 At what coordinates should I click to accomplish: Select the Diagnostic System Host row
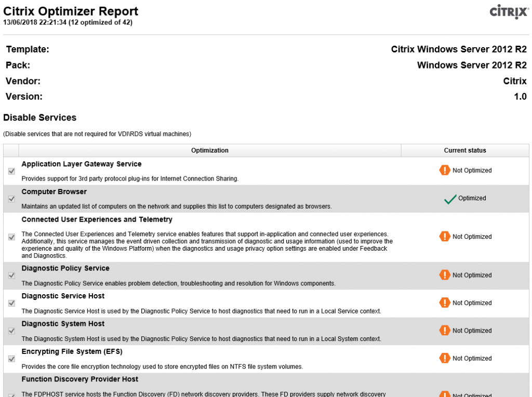click(208, 331)
